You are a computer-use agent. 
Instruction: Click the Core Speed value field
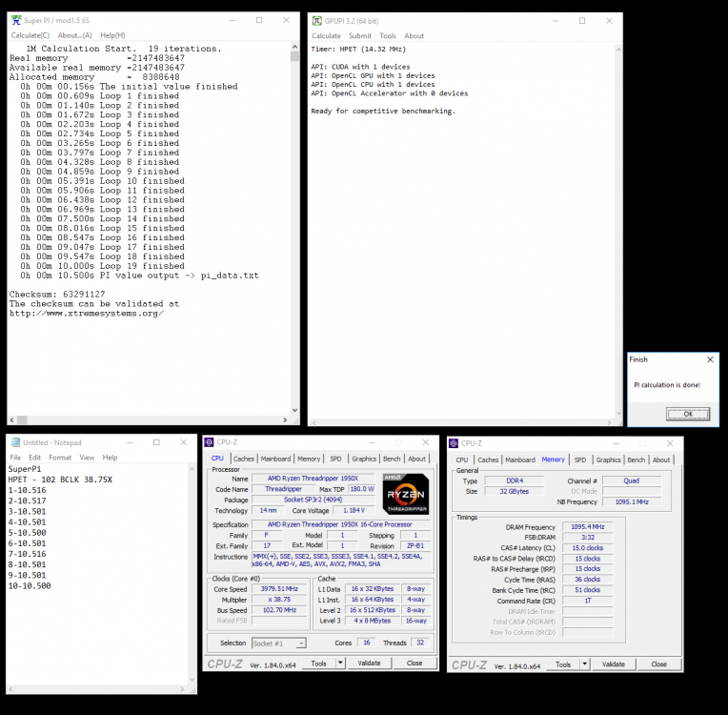(279, 588)
